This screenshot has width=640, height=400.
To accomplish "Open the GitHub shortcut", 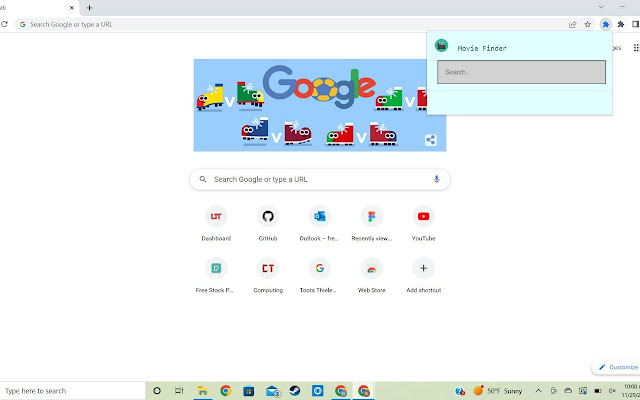I will [268, 223].
